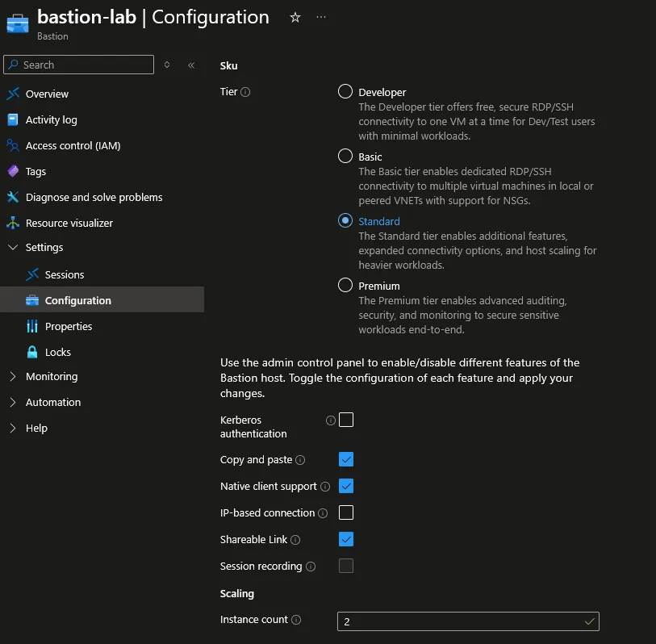Click the expand/collapse all arrows beside Search
The image size is (656, 644).
[x=167, y=65]
